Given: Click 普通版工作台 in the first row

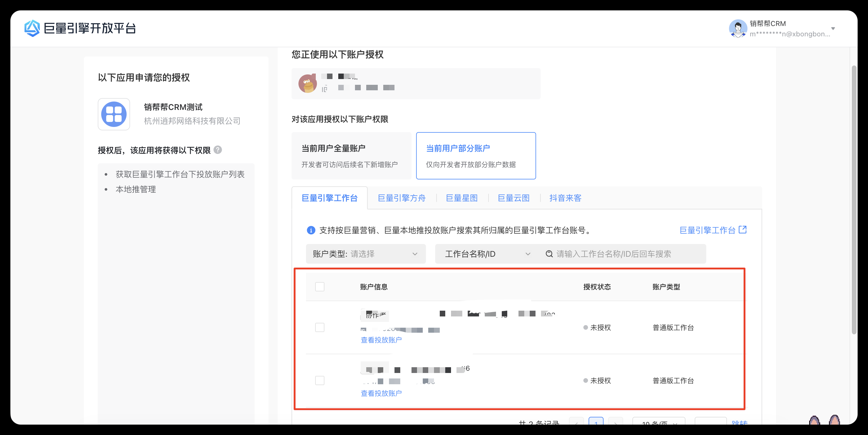Looking at the screenshot, I should click(x=673, y=327).
